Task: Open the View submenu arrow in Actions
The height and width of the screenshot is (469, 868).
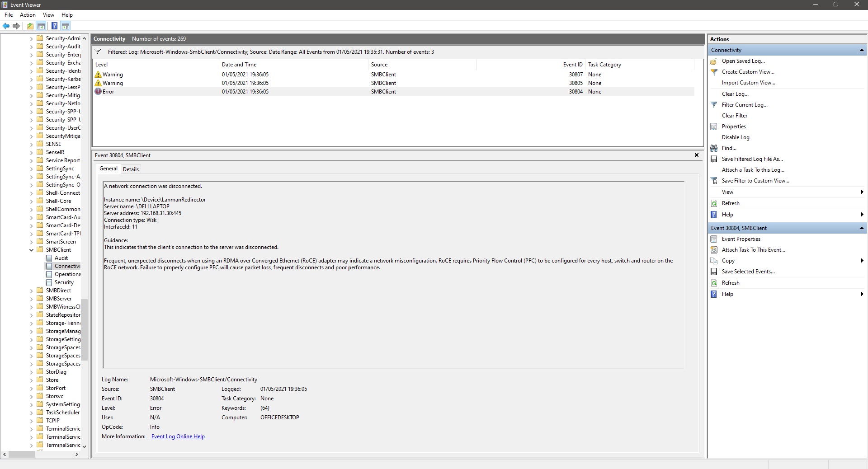Action: 862,192
